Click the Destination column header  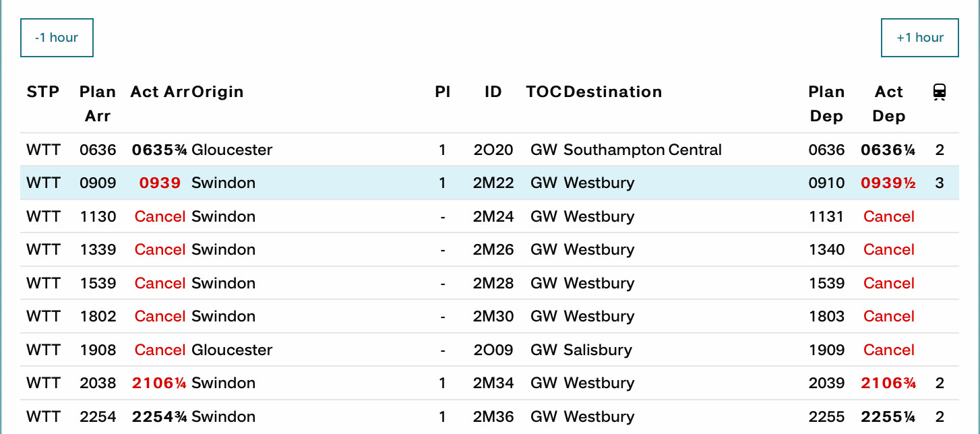point(613,92)
